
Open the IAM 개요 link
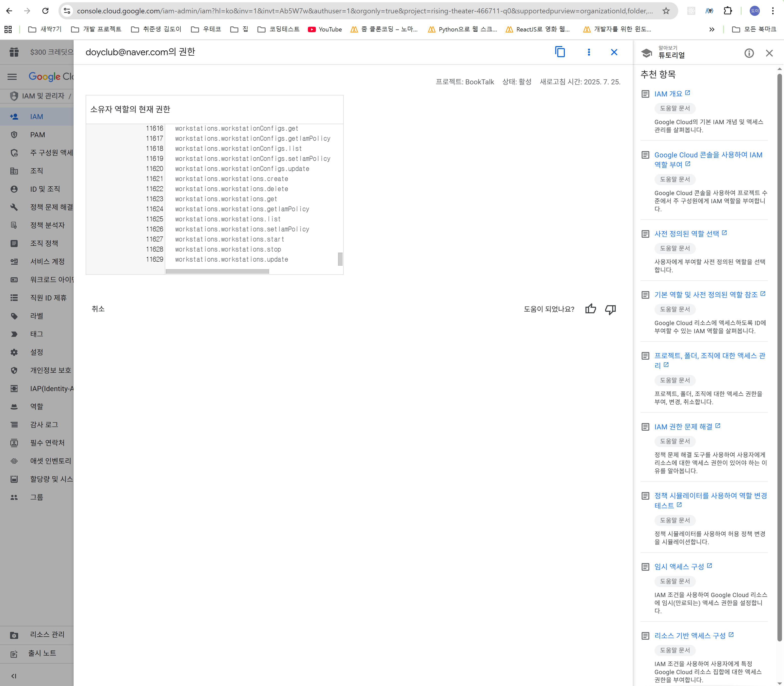pos(668,94)
